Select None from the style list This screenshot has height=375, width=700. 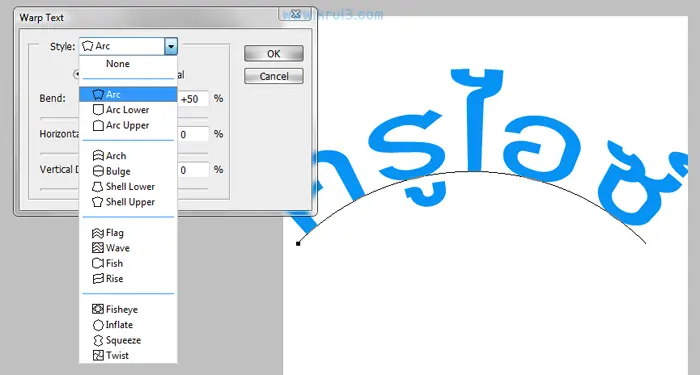(118, 64)
